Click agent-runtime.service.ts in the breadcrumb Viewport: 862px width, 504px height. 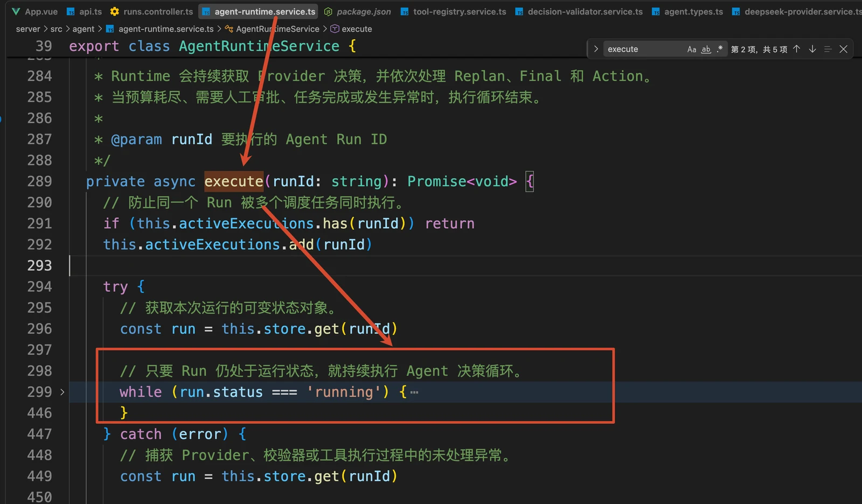pyautogui.click(x=166, y=29)
